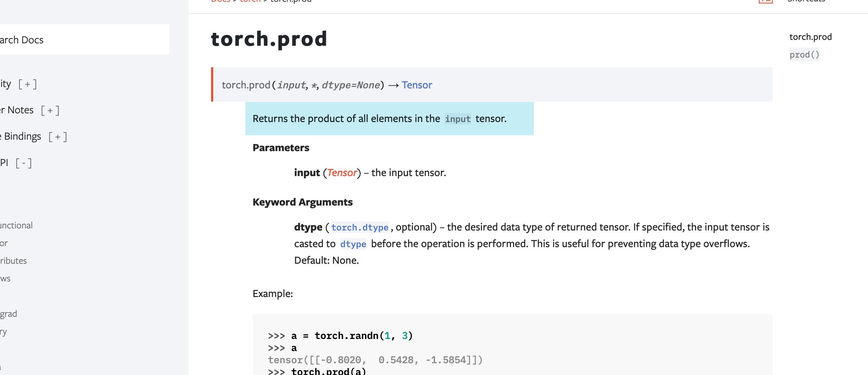This screenshot has width=868, height=375.
Task: Open the sidebar link ending in 'unctional'
Action: pos(16,225)
